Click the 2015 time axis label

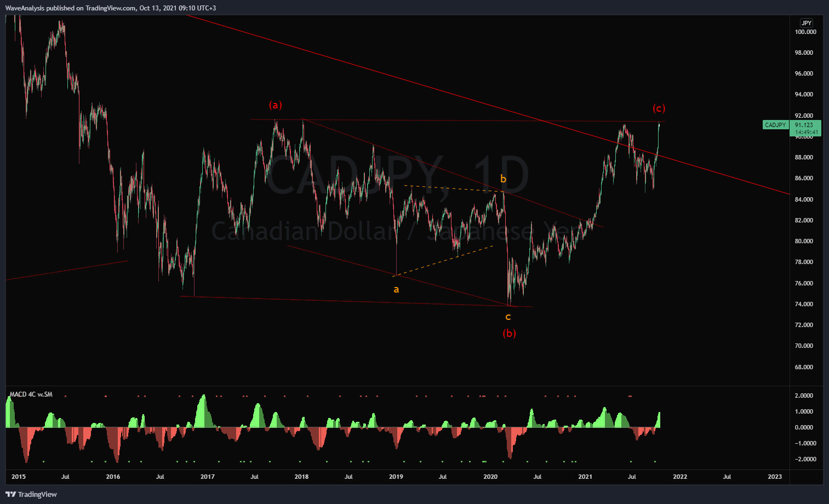tap(19, 477)
